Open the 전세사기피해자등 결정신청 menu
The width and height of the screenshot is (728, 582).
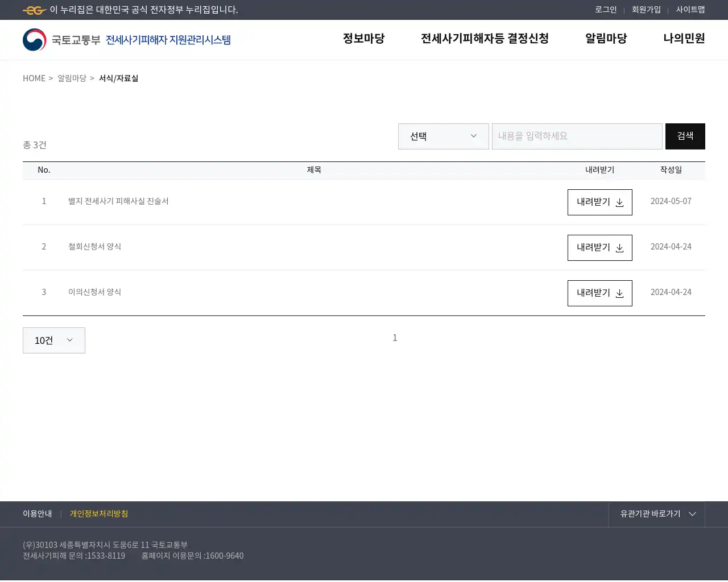point(485,39)
